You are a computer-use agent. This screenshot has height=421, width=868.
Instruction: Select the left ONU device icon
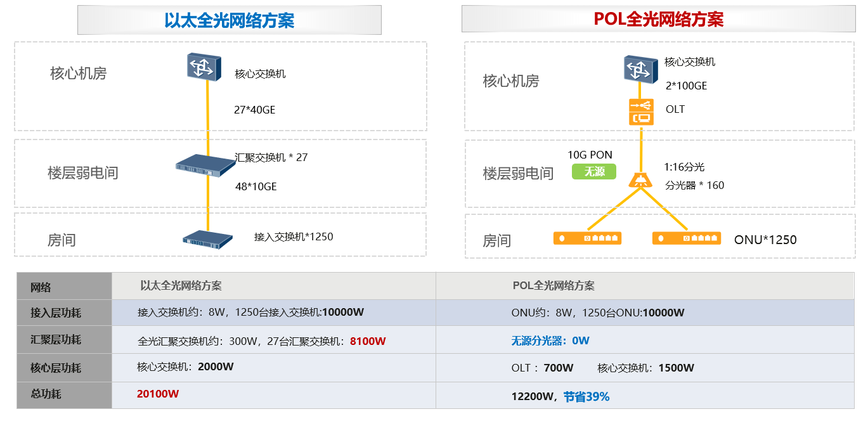pyautogui.click(x=587, y=238)
